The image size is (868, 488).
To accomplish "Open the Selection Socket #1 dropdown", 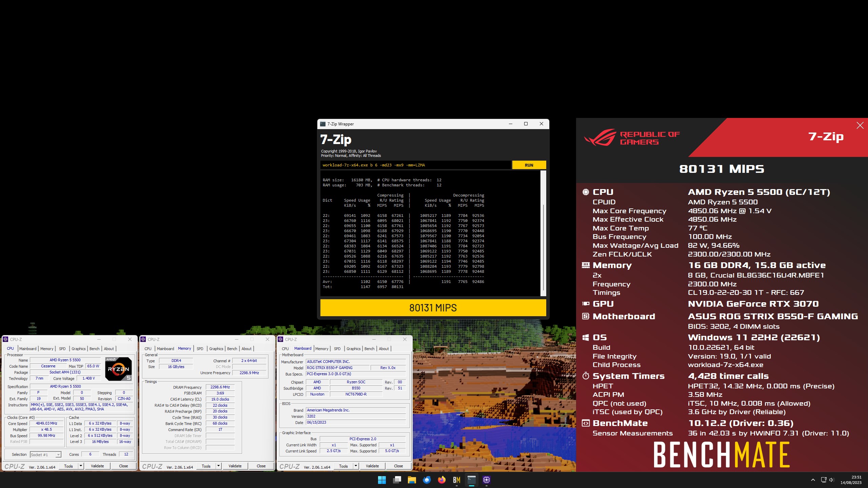I will coord(46,455).
